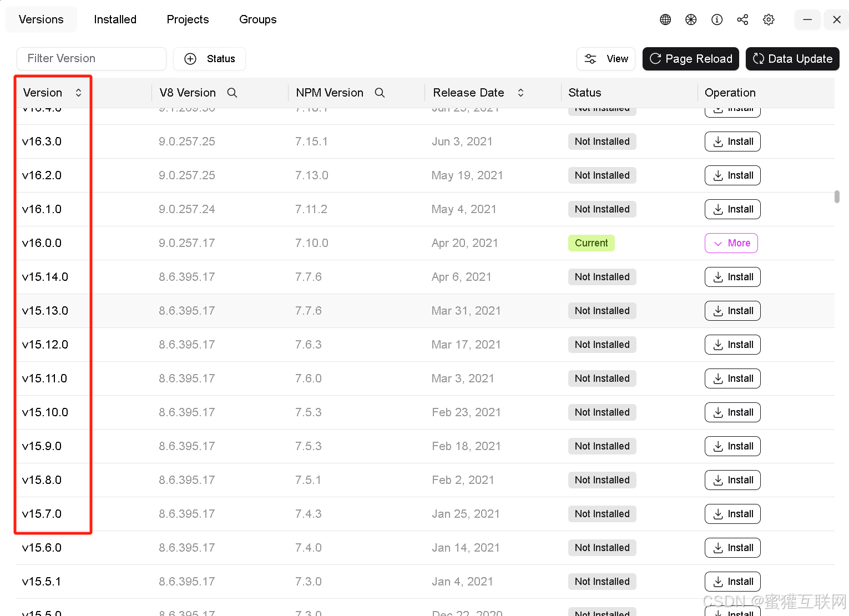Image resolution: width=849 pixels, height=616 pixels.
Task: Open the info icon in the title bar
Action: (717, 19)
